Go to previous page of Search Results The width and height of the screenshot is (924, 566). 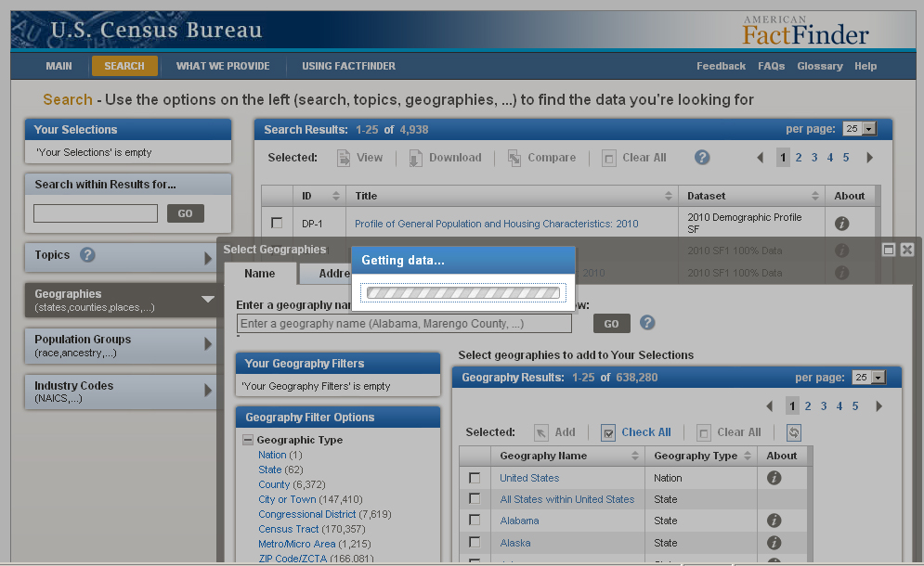[761, 157]
